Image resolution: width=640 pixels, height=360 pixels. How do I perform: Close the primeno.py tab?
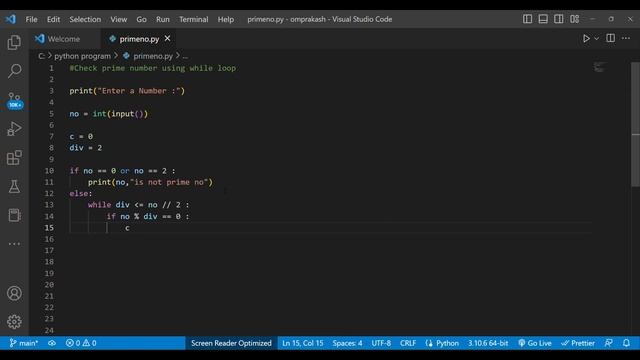(167, 38)
